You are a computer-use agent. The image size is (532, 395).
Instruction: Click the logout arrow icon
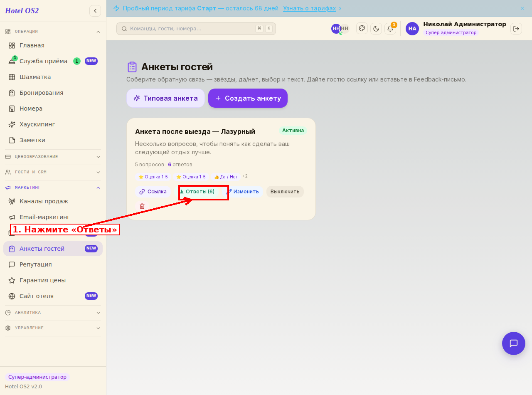516,29
